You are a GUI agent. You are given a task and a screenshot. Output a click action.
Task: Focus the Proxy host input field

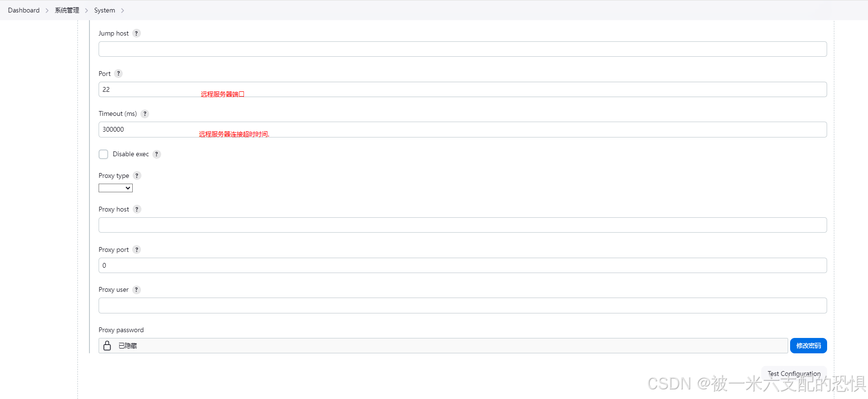point(463,225)
